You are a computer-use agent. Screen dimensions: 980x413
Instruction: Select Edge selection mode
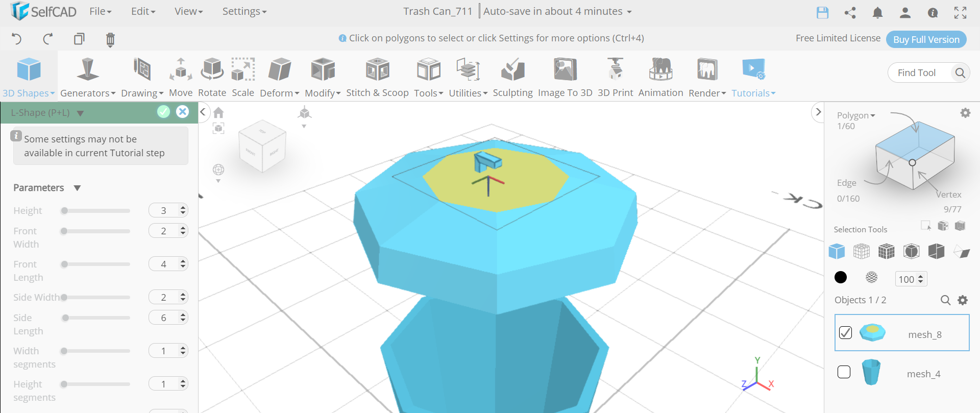click(846, 183)
